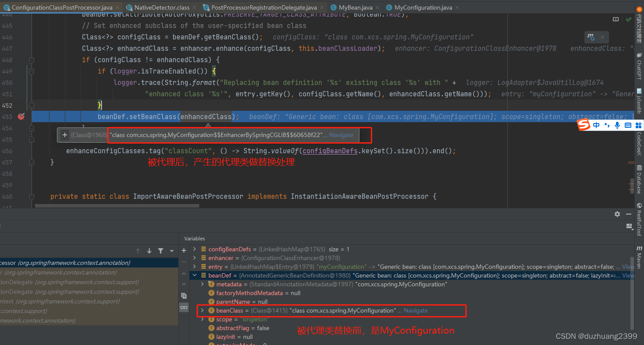Open the frames options dropdown arrow
The height and width of the screenshot is (345, 644).
coord(172,251)
